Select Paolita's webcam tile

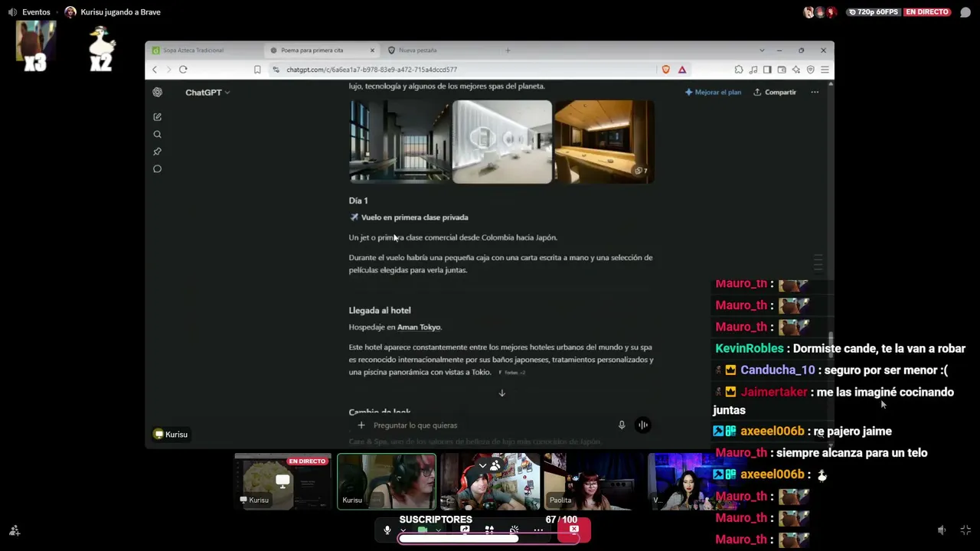point(593,482)
